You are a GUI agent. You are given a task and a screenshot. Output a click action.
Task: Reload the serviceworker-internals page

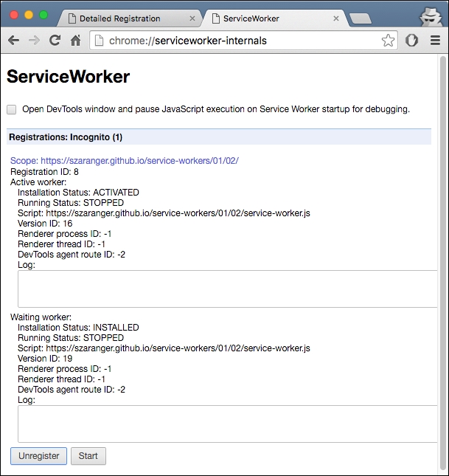click(55, 41)
